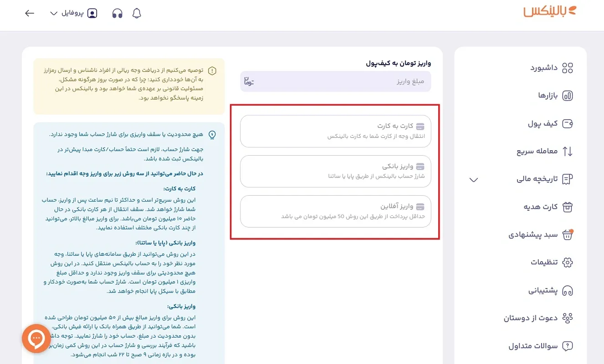Open تنظیمات menu label
This screenshot has width=604, height=364.
tap(544, 263)
